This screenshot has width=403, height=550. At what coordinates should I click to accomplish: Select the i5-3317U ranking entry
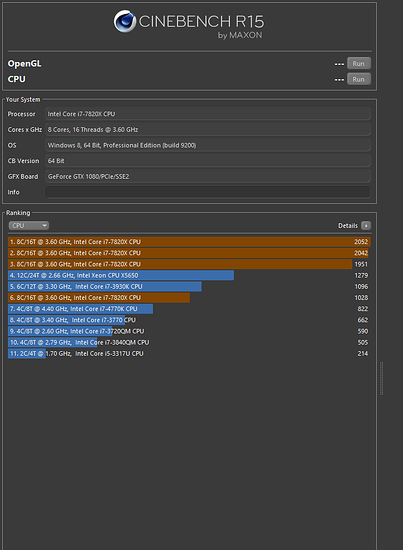click(189, 354)
